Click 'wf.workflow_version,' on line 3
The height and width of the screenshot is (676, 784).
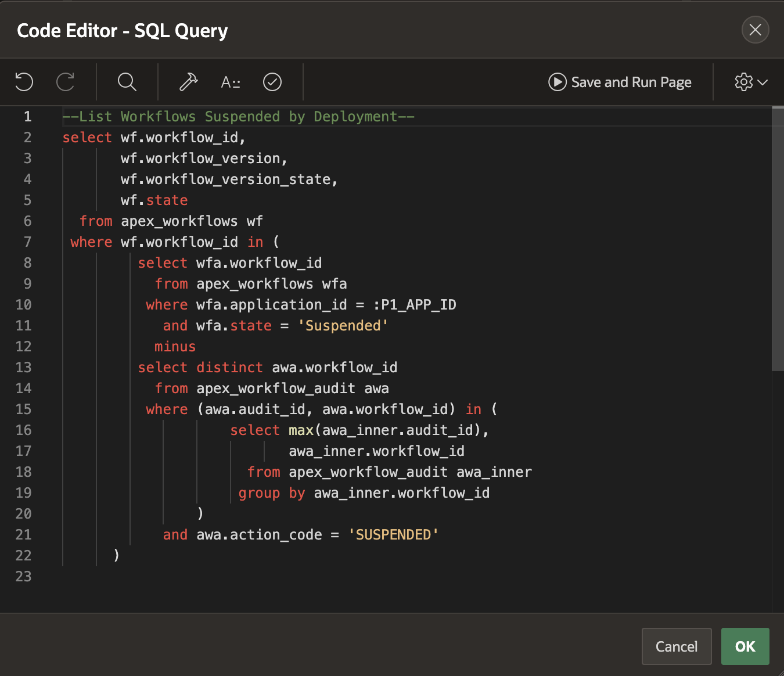pos(204,159)
